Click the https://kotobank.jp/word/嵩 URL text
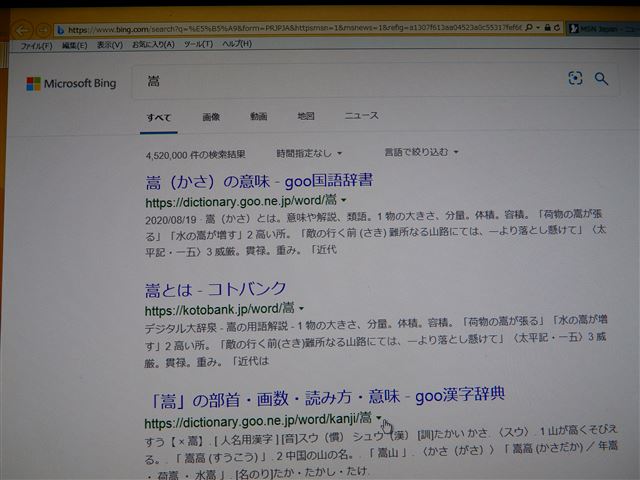 point(220,309)
